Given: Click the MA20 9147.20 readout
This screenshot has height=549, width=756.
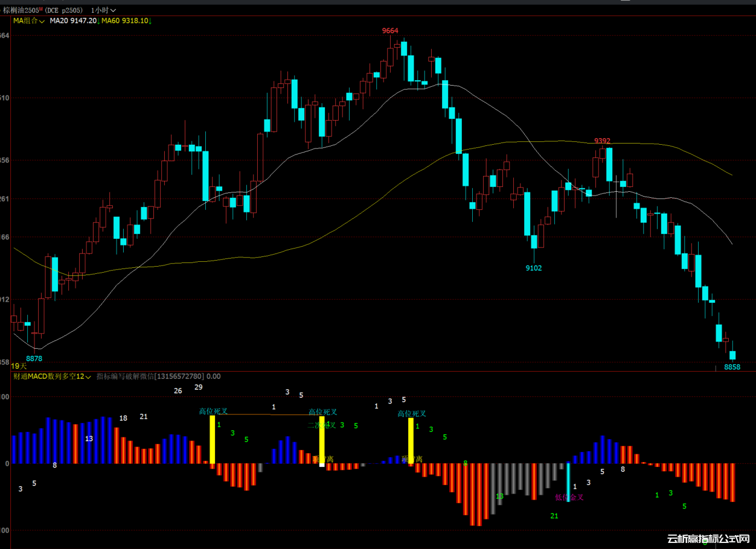Looking at the screenshot, I should [x=73, y=21].
